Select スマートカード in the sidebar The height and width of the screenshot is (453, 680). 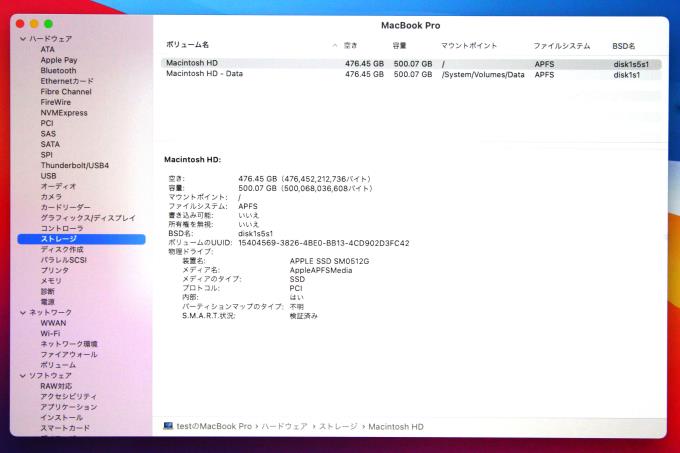65,428
